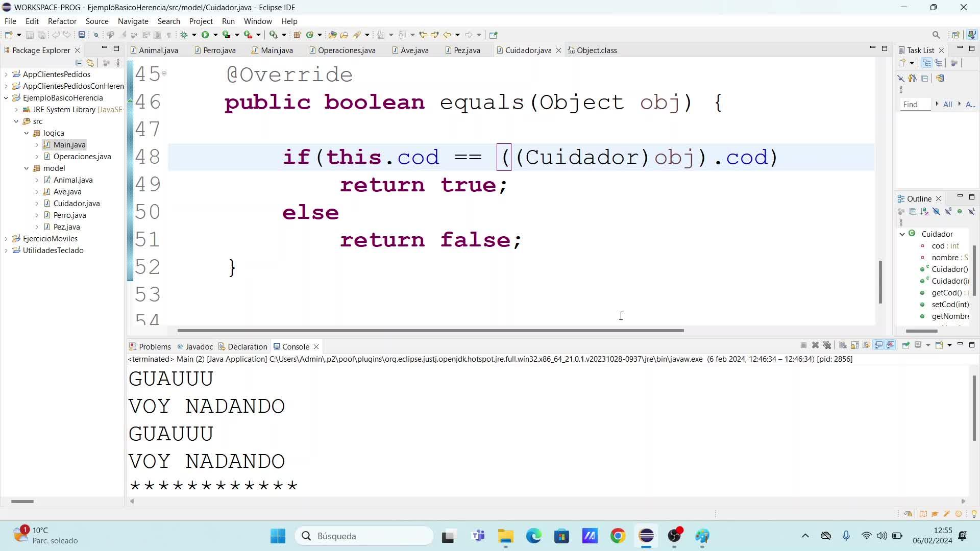Toggle Hide Fields in Outline
The image size is (980, 551).
point(936,211)
